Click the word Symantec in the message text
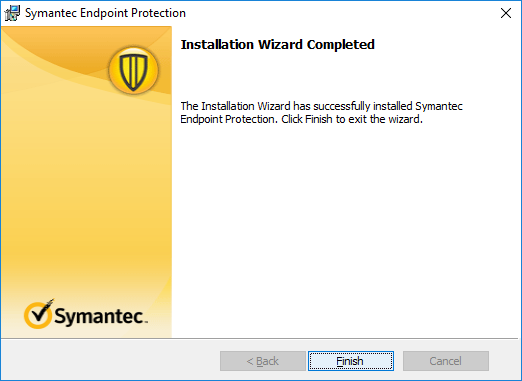 [x=439, y=106]
